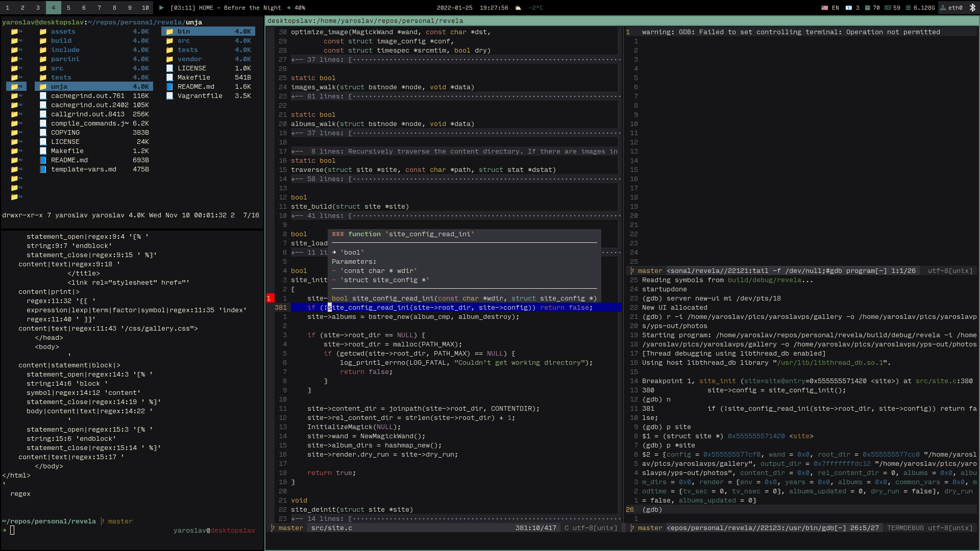Image resolution: width=980 pixels, height=551 pixels.
Task: Click the weather icon beside temperature
Action: (x=518, y=8)
